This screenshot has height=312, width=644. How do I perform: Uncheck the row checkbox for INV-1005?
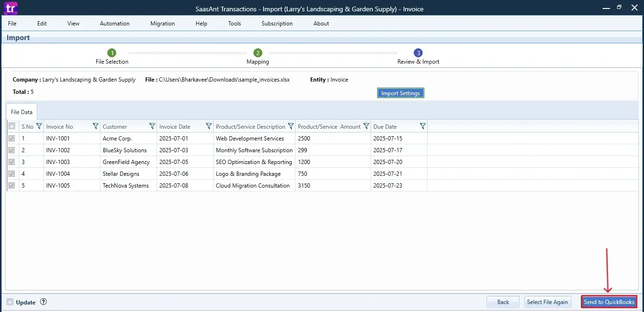point(12,186)
